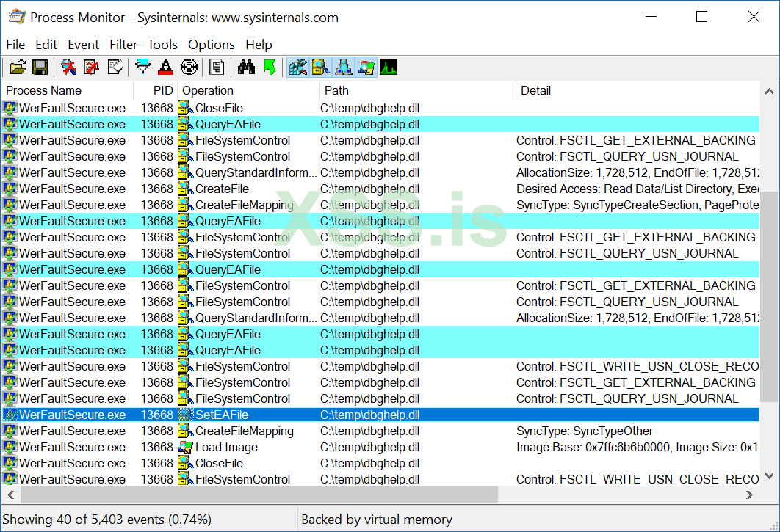Toggle Show Profiling Events graph icon
Image resolution: width=780 pixels, height=532 pixels.
click(389, 67)
